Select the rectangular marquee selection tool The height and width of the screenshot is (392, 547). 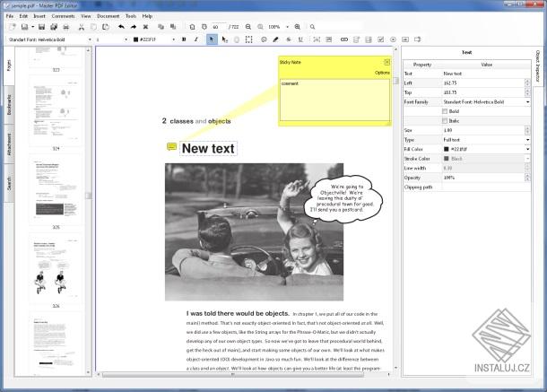pos(248,39)
